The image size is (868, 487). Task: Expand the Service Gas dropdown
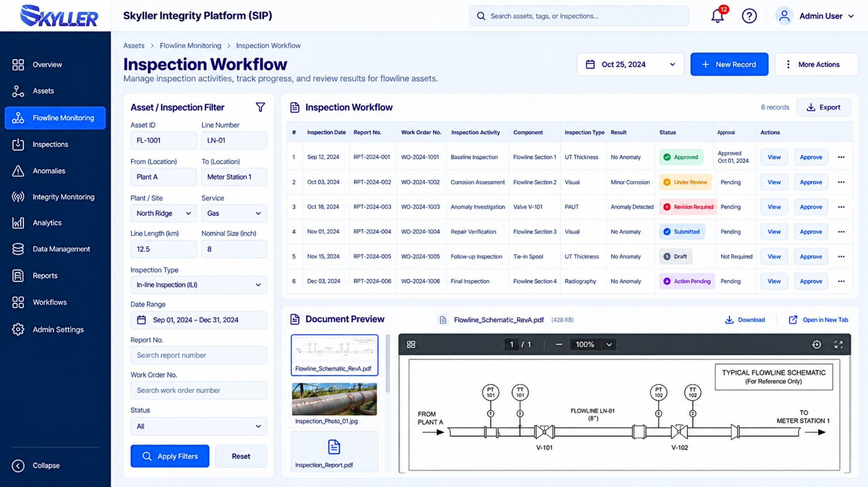tap(234, 213)
